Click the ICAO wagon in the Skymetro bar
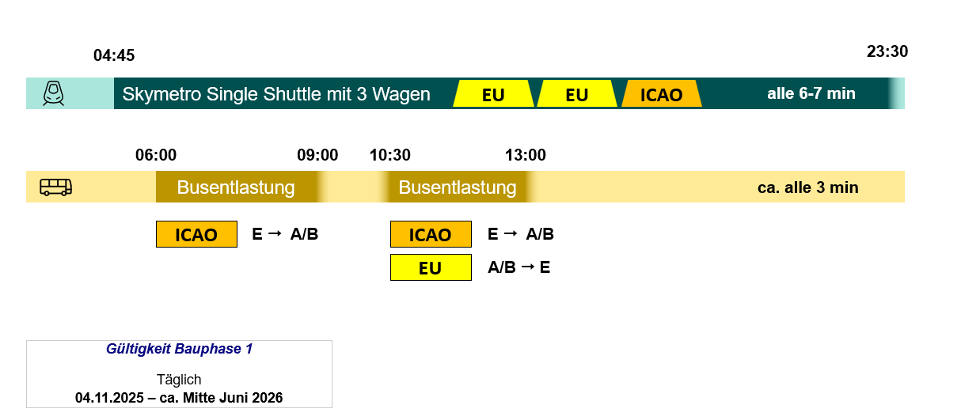This screenshot has width=980, height=420. click(661, 94)
